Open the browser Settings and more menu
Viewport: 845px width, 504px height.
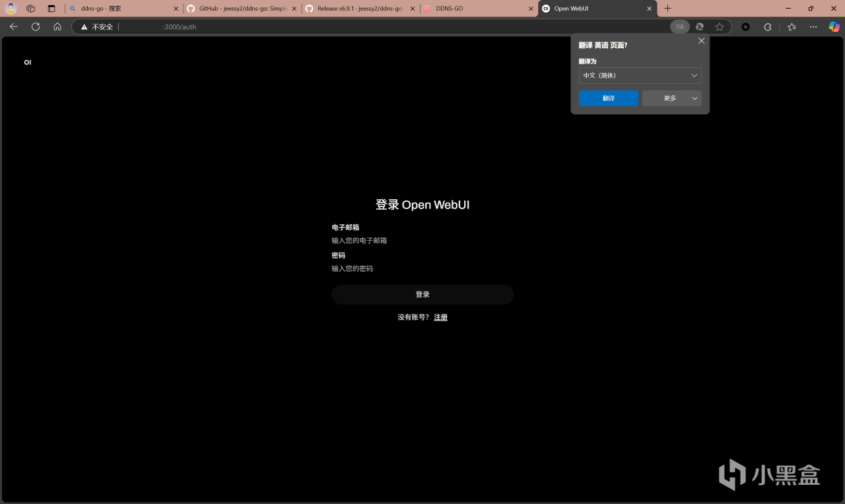[813, 26]
